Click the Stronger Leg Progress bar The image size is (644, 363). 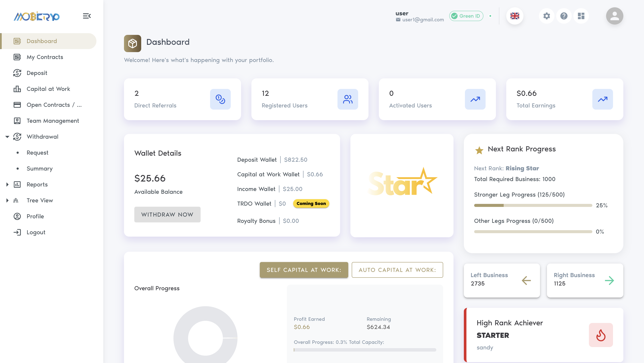(x=533, y=205)
